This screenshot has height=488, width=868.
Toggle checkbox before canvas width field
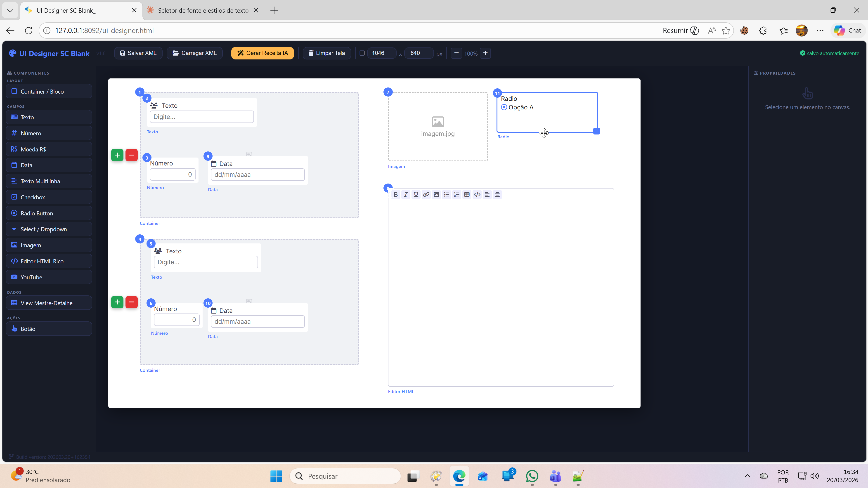click(362, 53)
